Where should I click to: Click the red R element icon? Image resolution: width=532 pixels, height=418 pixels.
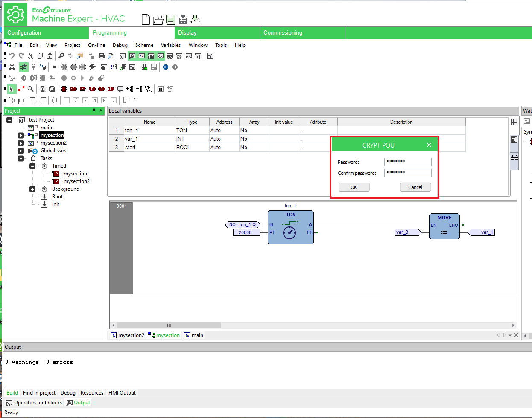point(102,89)
